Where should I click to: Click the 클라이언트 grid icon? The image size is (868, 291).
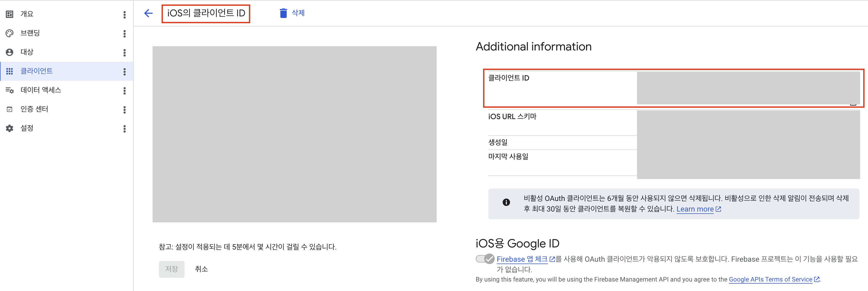pyautogui.click(x=10, y=71)
